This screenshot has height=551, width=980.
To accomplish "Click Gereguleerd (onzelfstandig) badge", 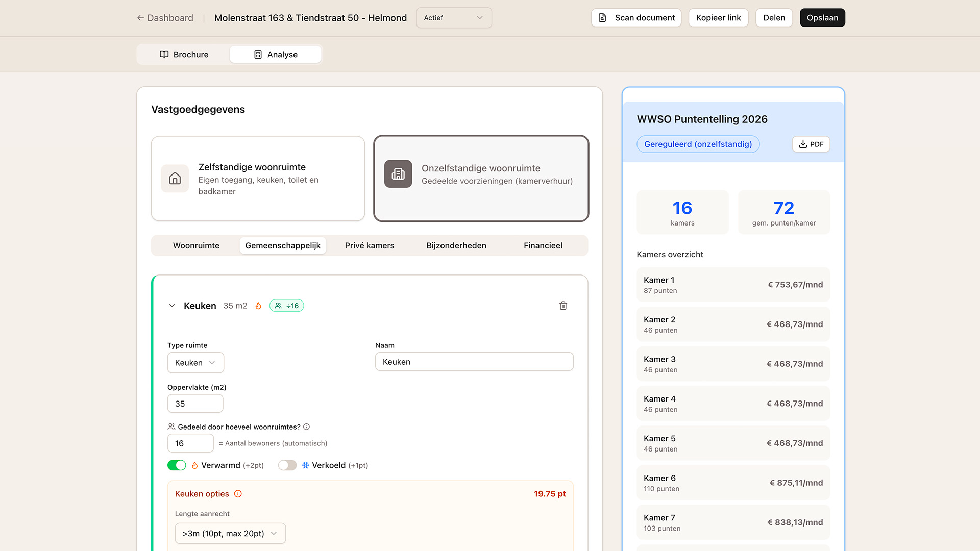I will [x=698, y=144].
